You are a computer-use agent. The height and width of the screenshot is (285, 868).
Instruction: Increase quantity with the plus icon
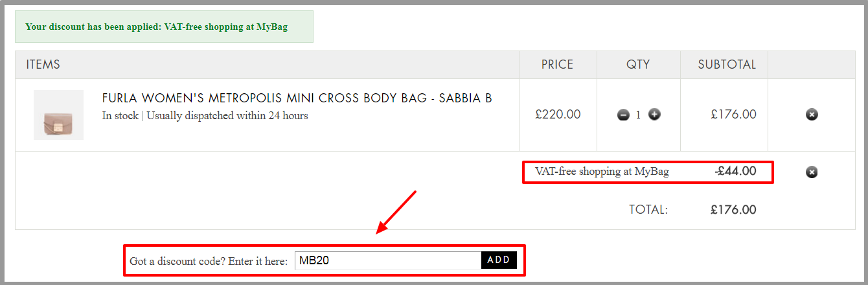[x=654, y=115]
